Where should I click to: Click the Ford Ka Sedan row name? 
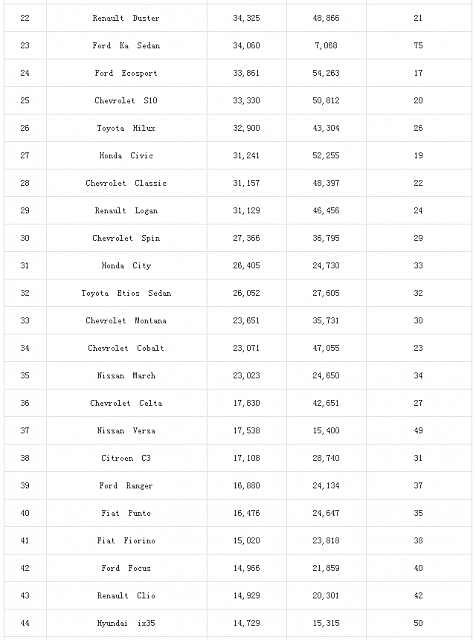point(126,45)
